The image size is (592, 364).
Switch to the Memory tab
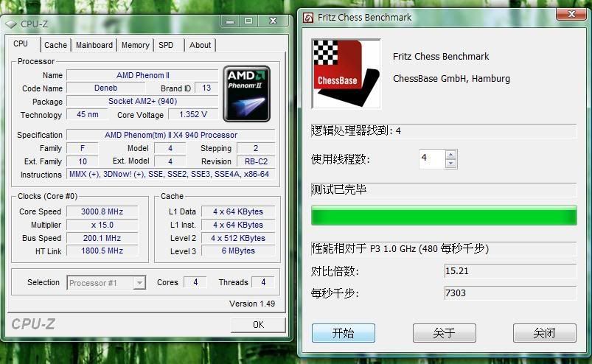tap(136, 45)
